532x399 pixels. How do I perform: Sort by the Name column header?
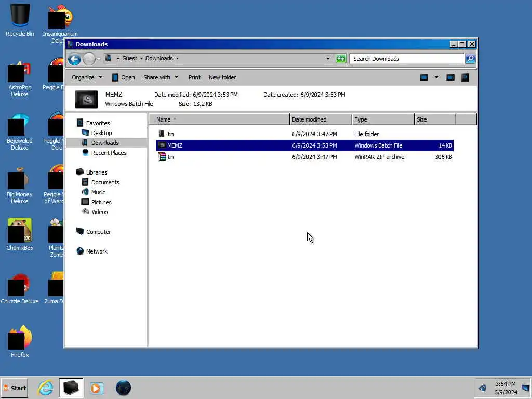pos(219,119)
